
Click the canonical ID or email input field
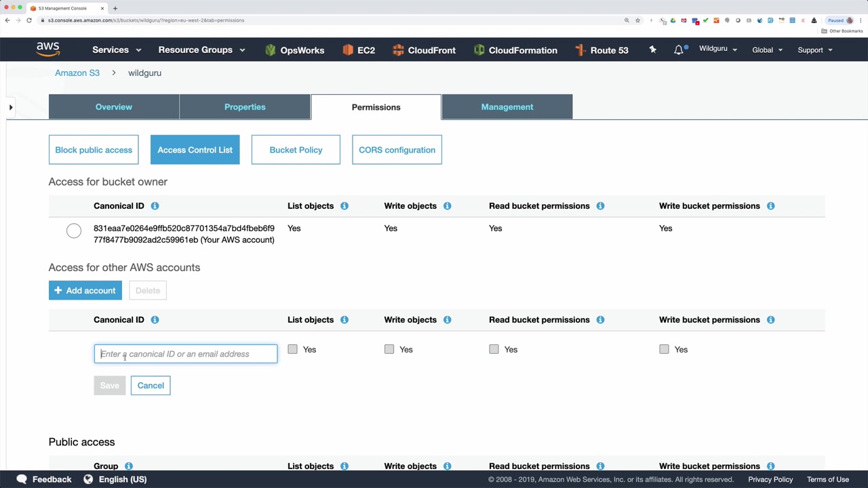pos(186,354)
